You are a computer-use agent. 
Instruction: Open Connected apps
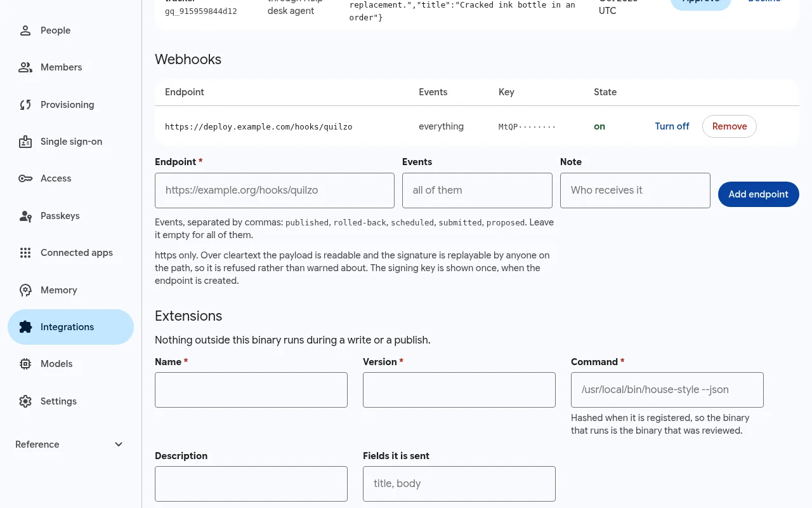coord(70,253)
